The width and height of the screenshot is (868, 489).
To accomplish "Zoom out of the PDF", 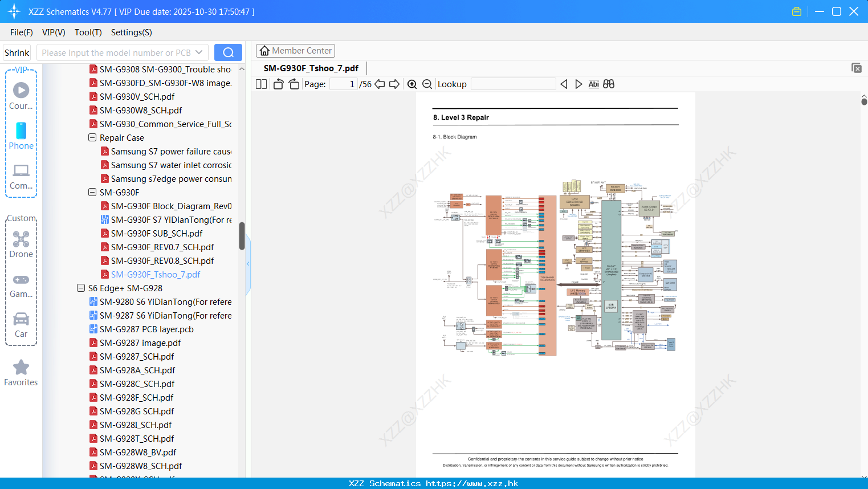I will (427, 84).
